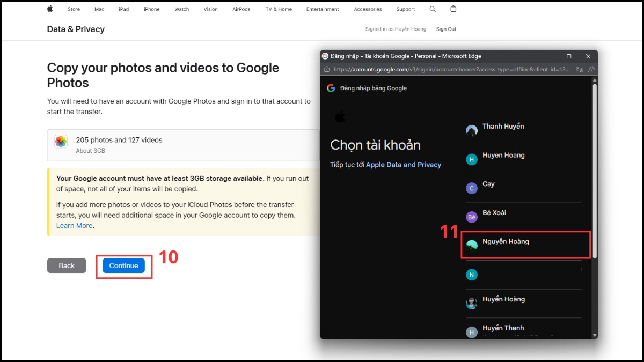Click the translate icon in Edge address bar
The width and height of the screenshot is (644, 362).
coord(579,69)
